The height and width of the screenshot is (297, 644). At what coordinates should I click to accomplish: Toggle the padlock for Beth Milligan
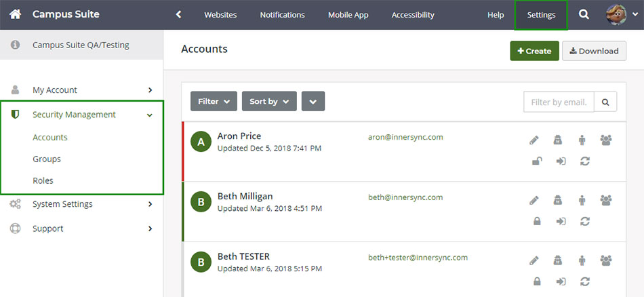point(537,222)
